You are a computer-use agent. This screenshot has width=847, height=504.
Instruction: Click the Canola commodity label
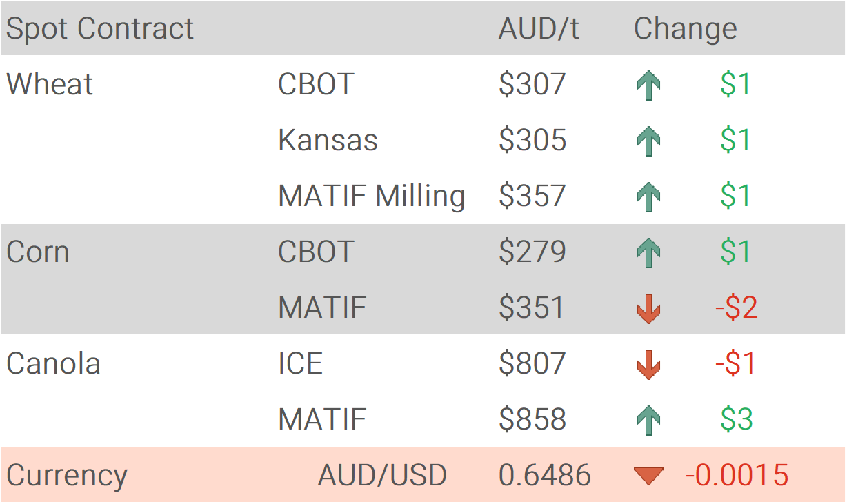[53, 363]
